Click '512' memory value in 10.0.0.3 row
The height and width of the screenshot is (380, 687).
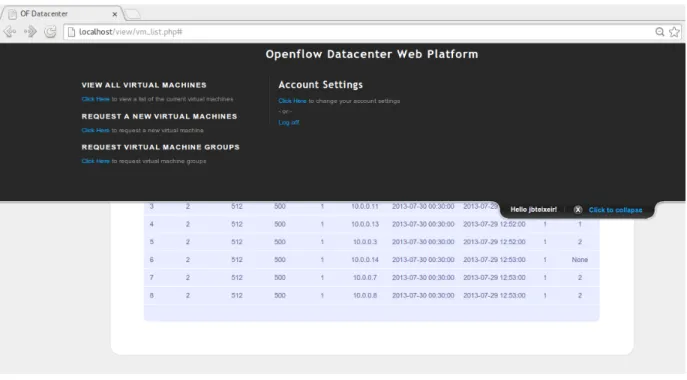(237, 242)
